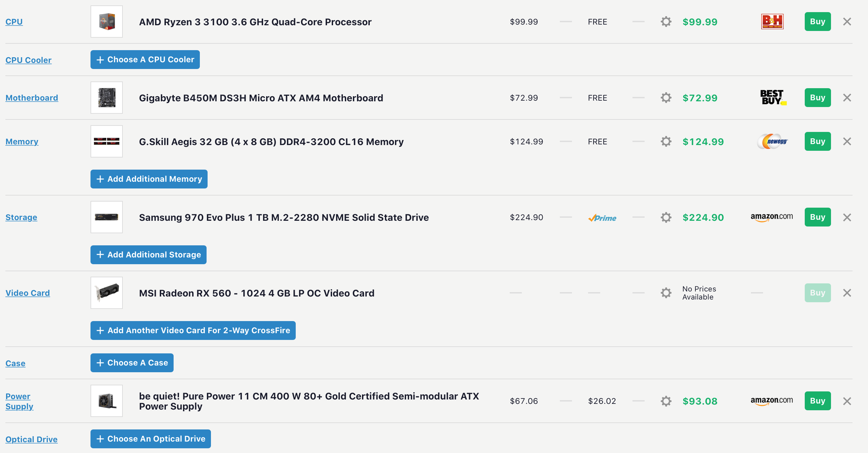Open settings gear for Samsung 970 Evo row

(666, 217)
